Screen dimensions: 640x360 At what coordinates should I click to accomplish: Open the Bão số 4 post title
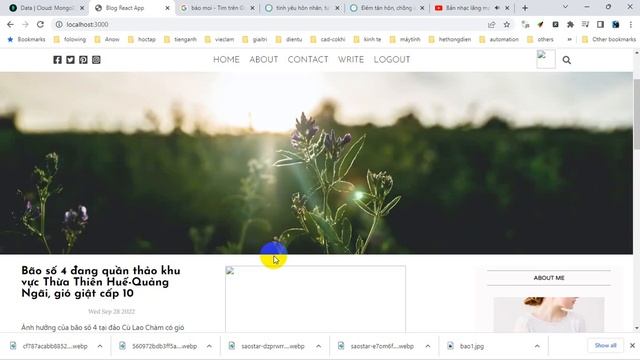pyautogui.click(x=101, y=282)
